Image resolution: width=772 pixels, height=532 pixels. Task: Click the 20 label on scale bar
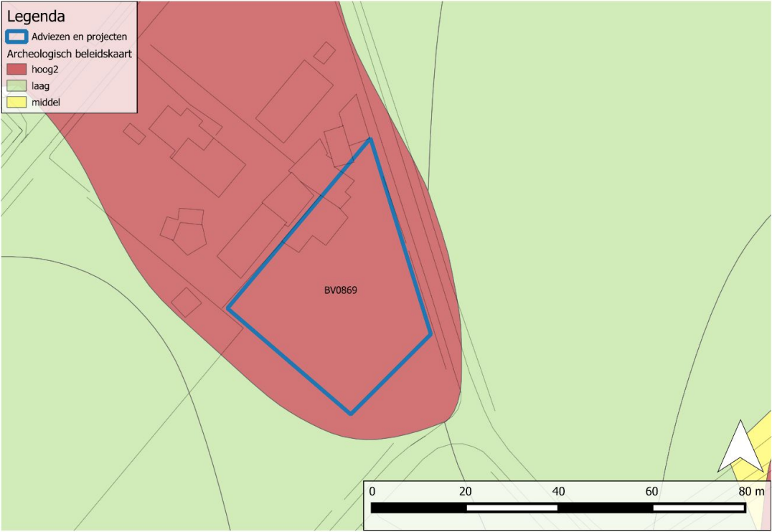[x=465, y=491]
